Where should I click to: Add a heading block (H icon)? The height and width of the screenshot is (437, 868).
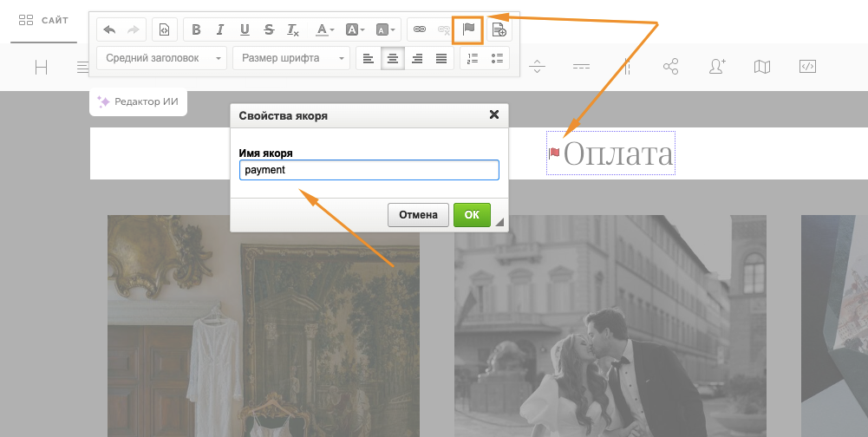click(x=41, y=67)
